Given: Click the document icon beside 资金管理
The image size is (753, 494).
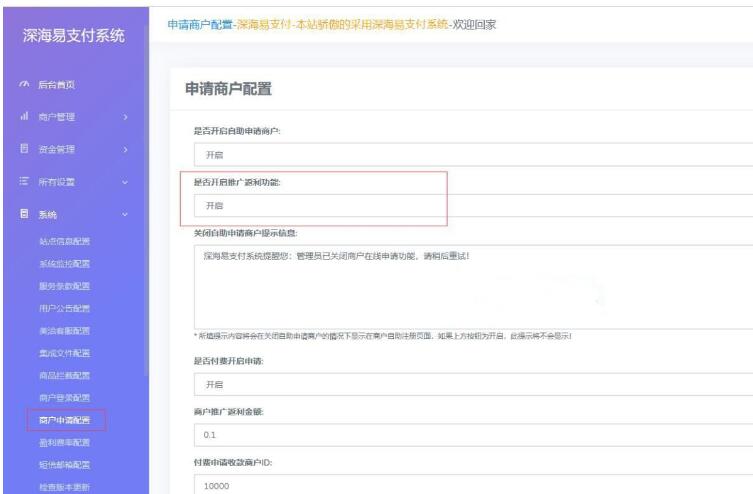Looking at the screenshot, I should [x=24, y=148].
